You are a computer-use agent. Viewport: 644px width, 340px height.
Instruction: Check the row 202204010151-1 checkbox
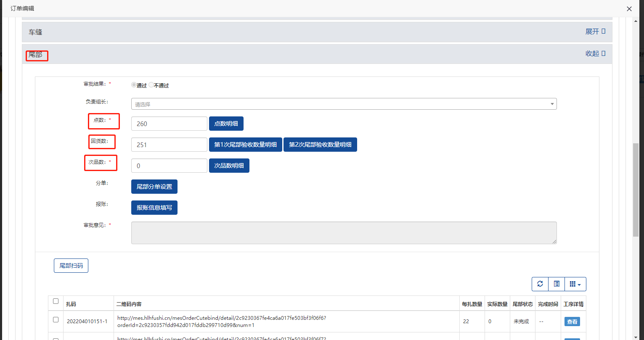pyautogui.click(x=56, y=320)
